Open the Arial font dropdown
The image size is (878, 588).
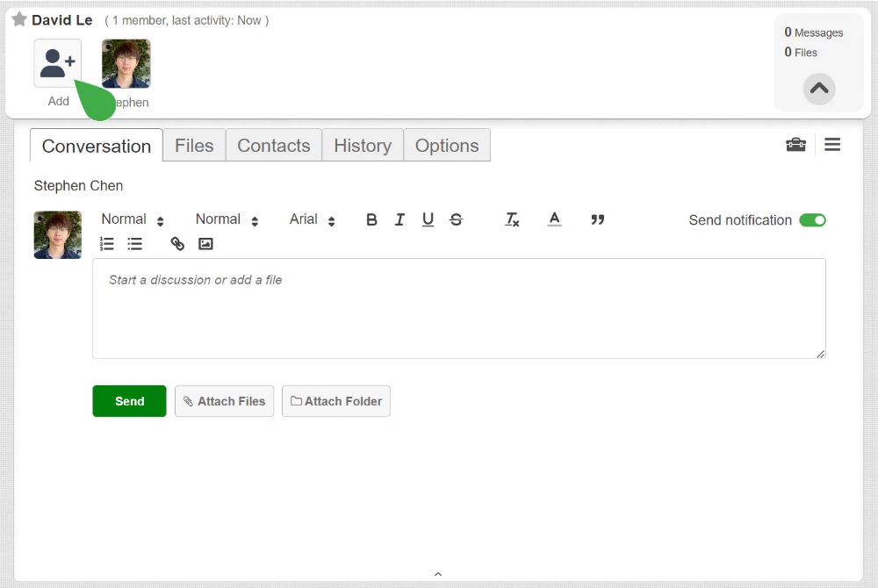coord(312,220)
